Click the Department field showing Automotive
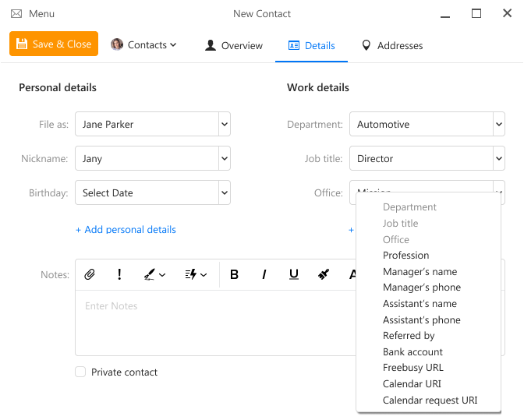The width and height of the screenshot is (524, 420). point(421,124)
